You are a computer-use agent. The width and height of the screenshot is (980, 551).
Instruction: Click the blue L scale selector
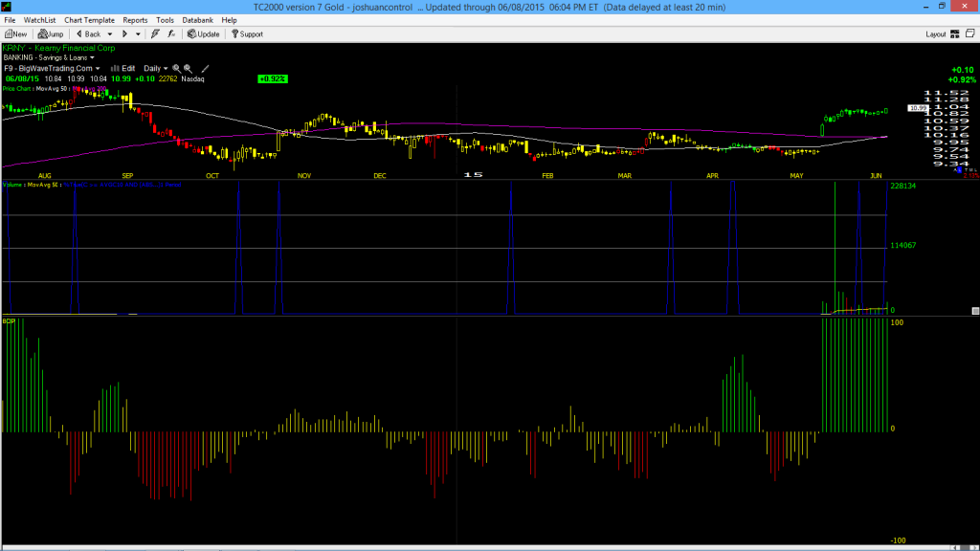pos(960,170)
